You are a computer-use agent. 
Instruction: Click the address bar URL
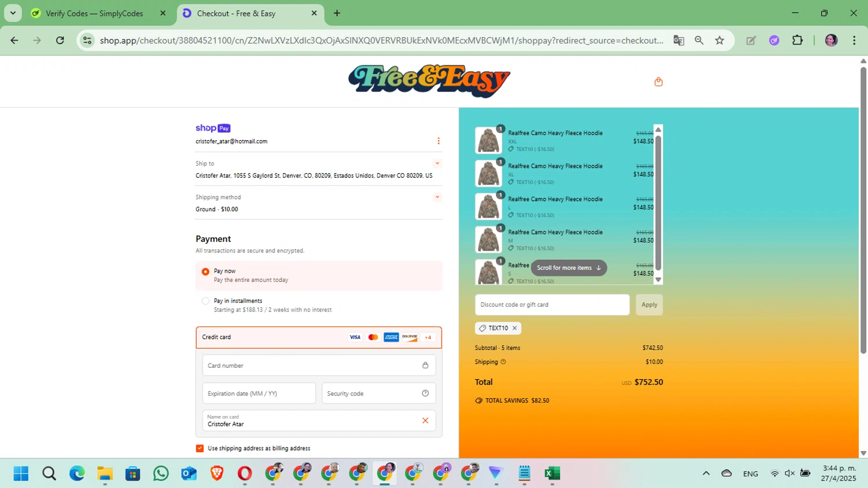(x=381, y=40)
